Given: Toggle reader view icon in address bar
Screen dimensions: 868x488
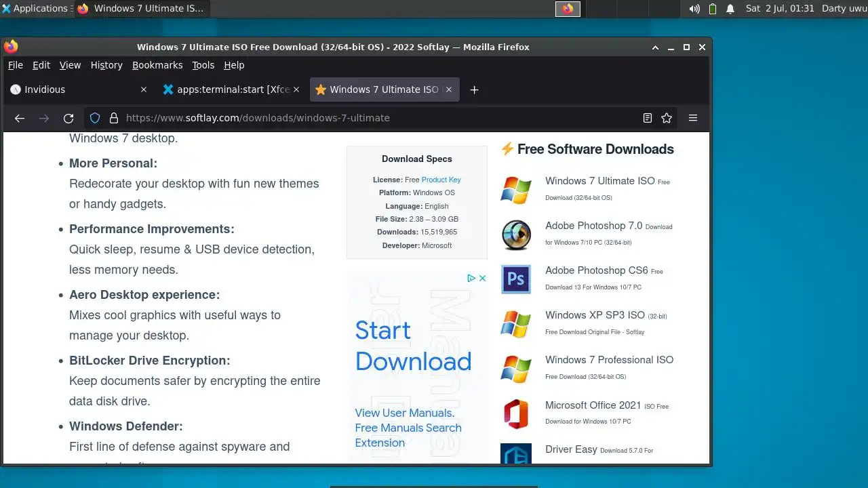Looking at the screenshot, I should 648,118.
